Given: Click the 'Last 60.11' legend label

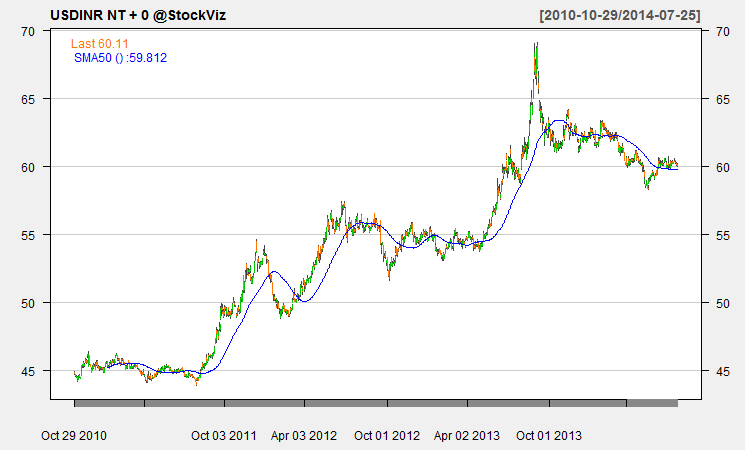Looking at the screenshot, I should click(100, 44).
